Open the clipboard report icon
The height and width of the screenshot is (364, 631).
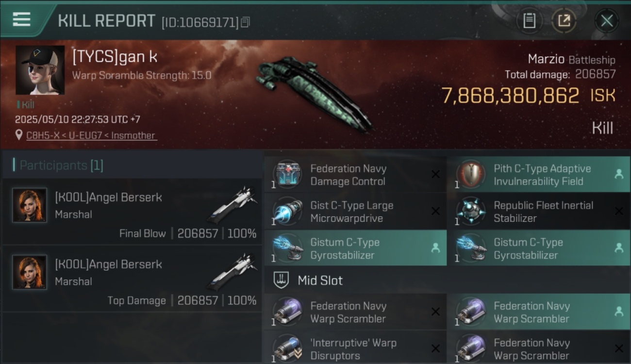coord(529,20)
